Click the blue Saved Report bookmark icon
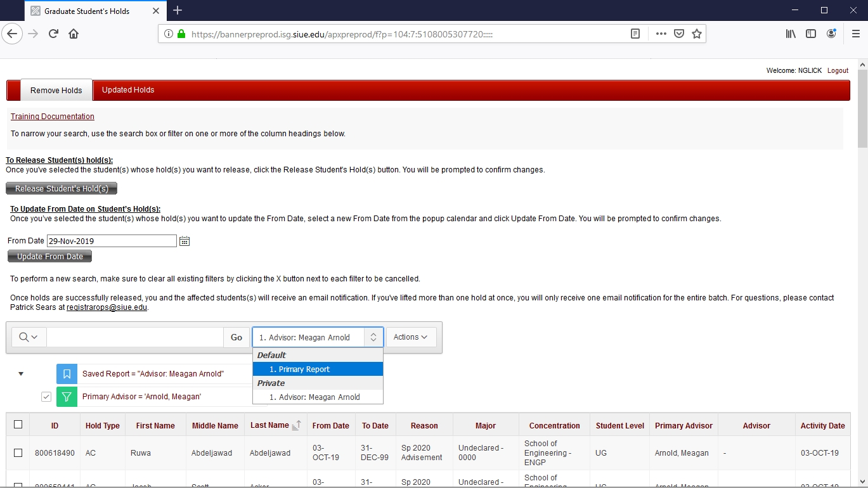 [x=67, y=374]
